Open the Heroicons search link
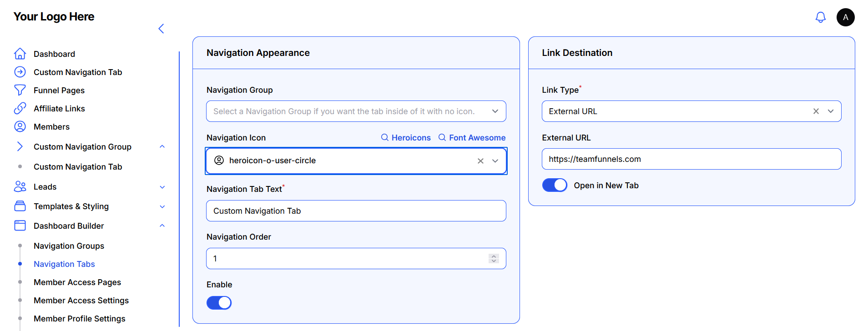Viewport: 868px width, 331px height. coord(406,138)
